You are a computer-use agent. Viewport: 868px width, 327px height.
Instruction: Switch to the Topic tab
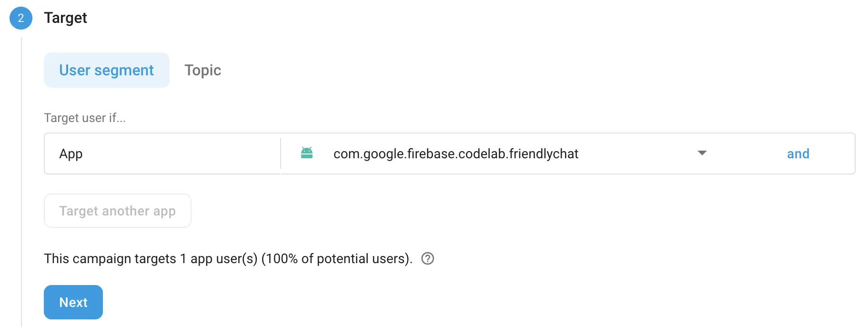202,70
